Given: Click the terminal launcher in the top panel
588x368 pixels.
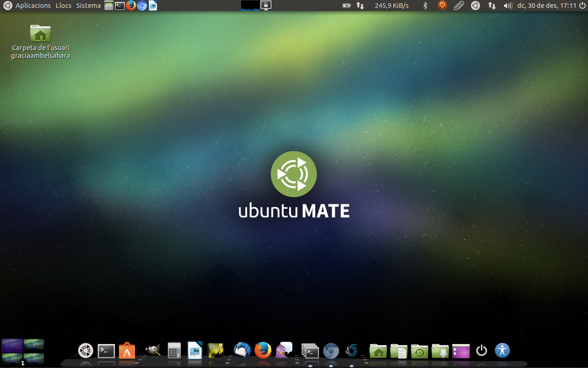Looking at the screenshot, I should 120,6.
